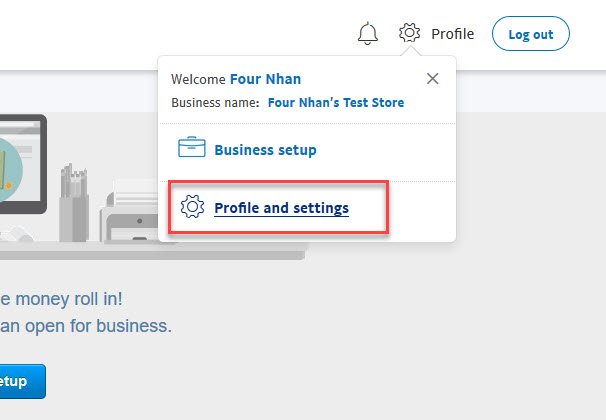This screenshot has width=606, height=420.
Task: Open the Four Nhan user name link
Action: [x=266, y=79]
